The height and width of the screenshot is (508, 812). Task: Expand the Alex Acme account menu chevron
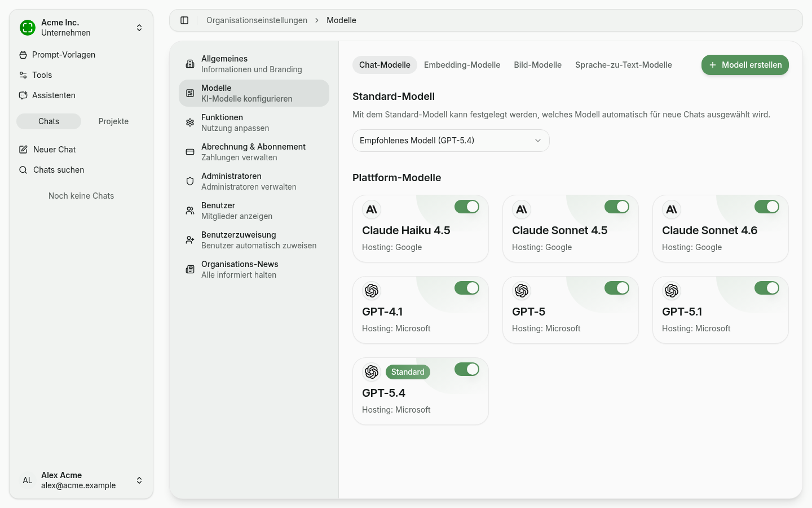[x=139, y=480]
